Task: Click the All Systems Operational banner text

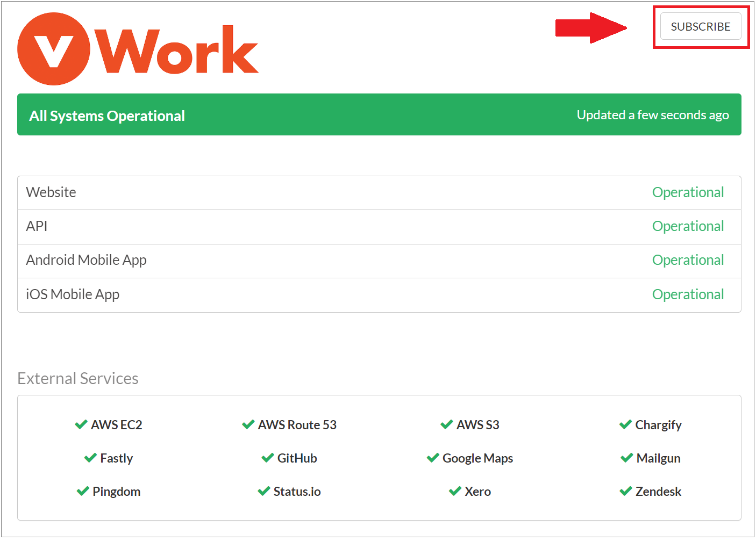Action: pyautogui.click(x=107, y=116)
